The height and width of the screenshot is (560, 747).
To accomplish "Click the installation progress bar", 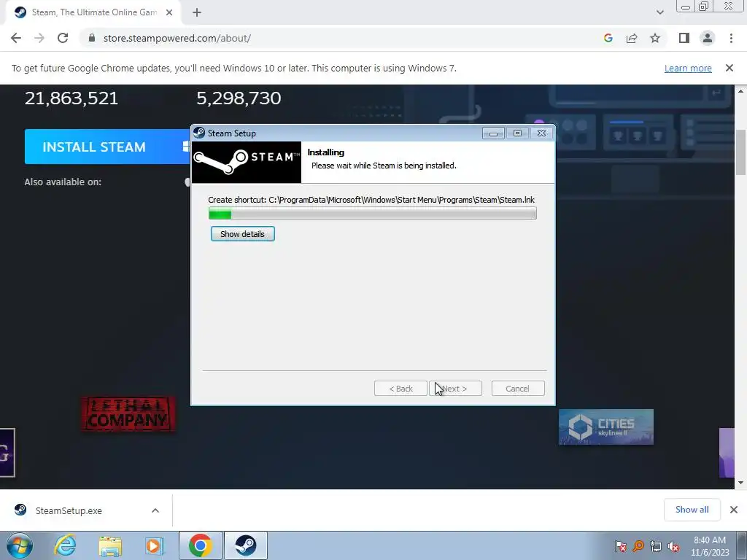I will (373, 214).
